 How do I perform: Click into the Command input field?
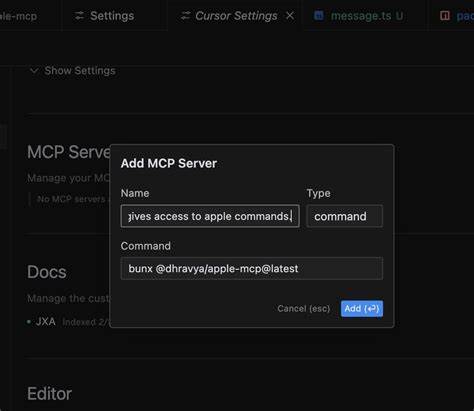[x=252, y=268]
